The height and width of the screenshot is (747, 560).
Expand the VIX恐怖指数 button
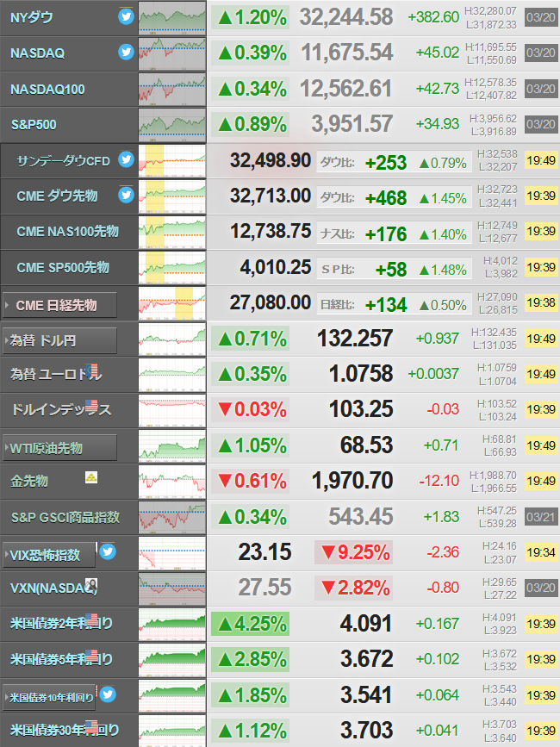pos(49,555)
